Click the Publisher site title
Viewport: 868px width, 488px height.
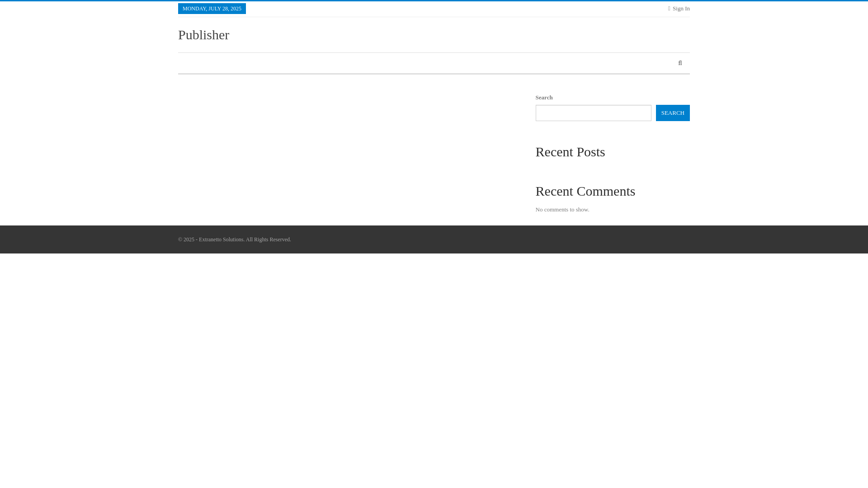(203, 35)
